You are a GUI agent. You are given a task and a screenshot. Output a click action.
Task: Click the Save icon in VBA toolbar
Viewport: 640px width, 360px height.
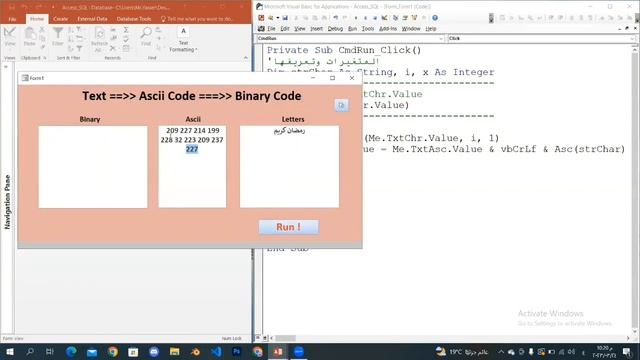tap(285, 18)
